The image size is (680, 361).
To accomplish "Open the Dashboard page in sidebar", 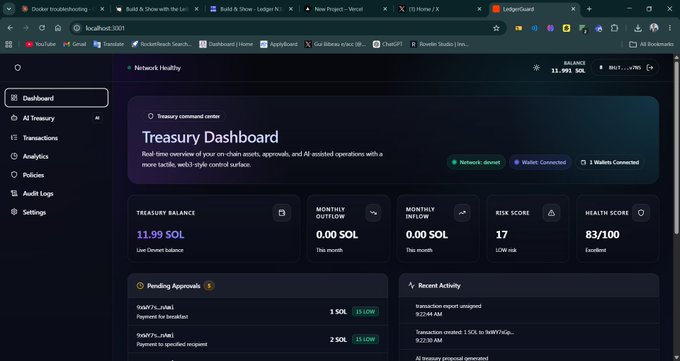I will coord(56,98).
